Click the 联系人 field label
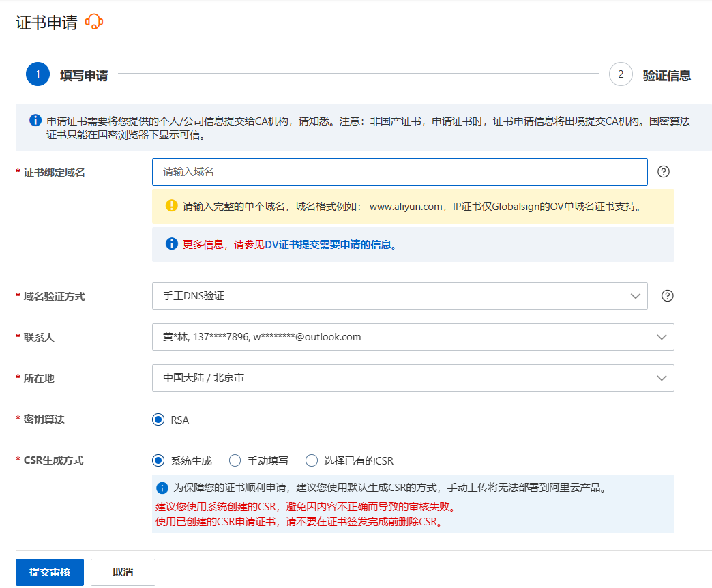Screen dimensions: 712x588 39,338
